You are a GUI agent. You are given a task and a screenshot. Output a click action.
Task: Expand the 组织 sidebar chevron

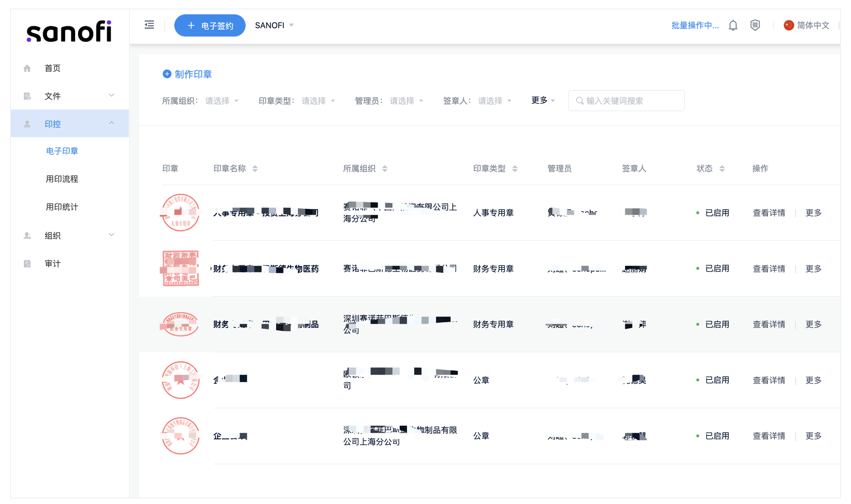pyautogui.click(x=112, y=235)
